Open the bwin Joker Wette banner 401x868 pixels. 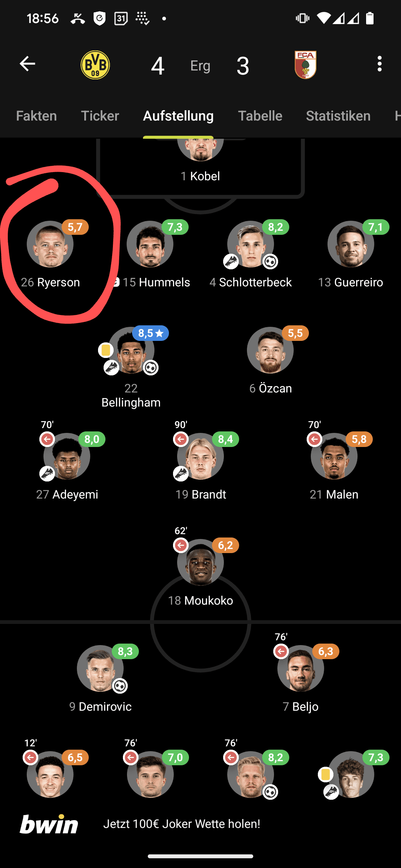click(200, 823)
